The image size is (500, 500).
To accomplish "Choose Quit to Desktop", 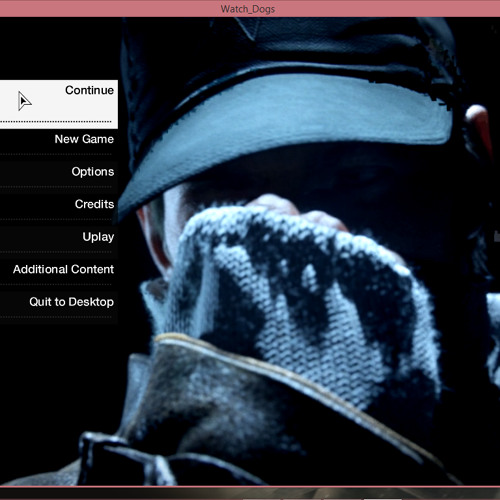I will tap(59, 302).
